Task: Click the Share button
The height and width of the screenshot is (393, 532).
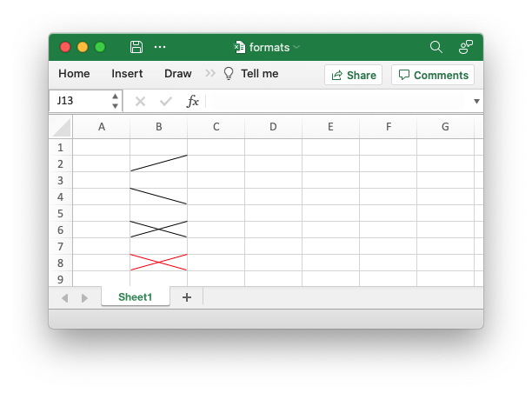Action: pos(354,75)
